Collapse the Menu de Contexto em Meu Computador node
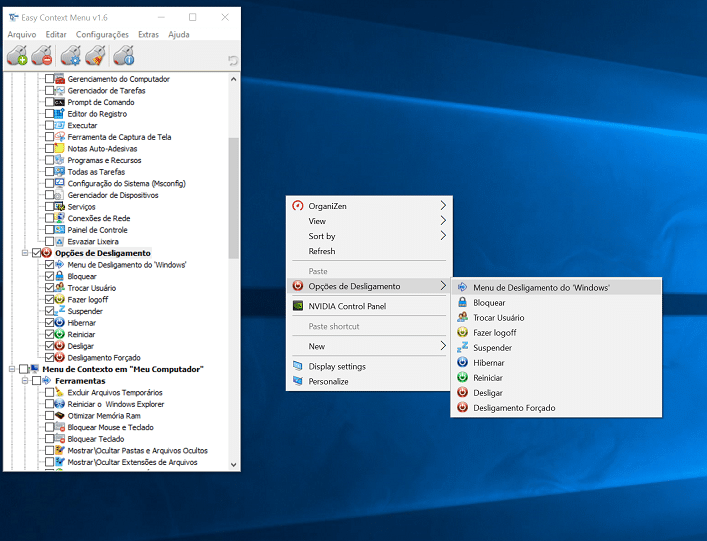 tap(12, 369)
